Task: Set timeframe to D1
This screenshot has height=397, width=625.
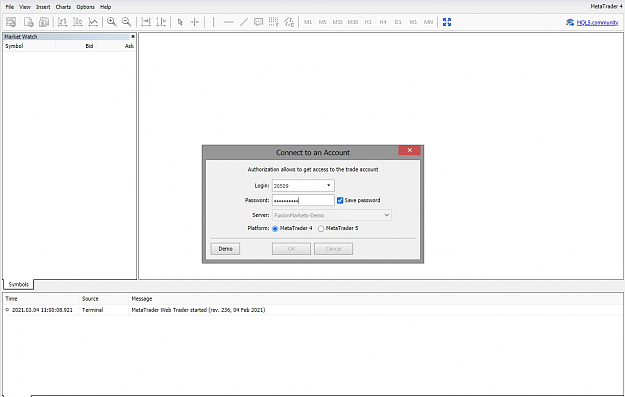Action: click(398, 22)
